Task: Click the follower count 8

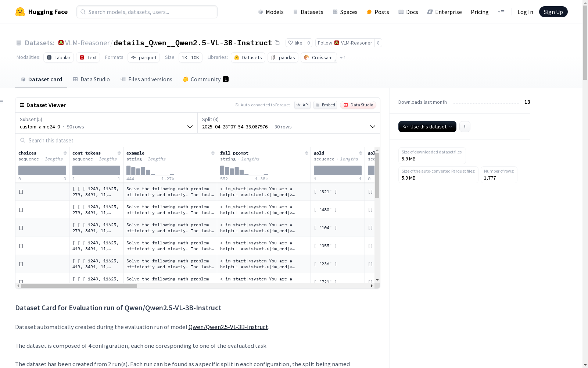Action: [378, 43]
